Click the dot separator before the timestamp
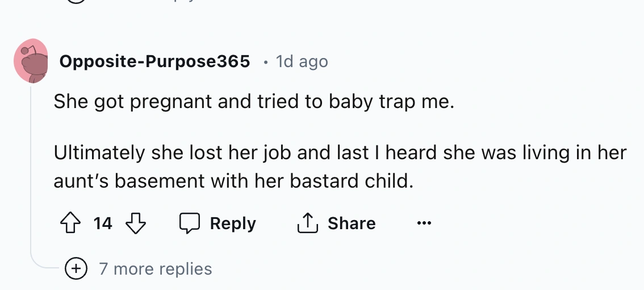Screen dimensions: 644x290 point(265,61)
